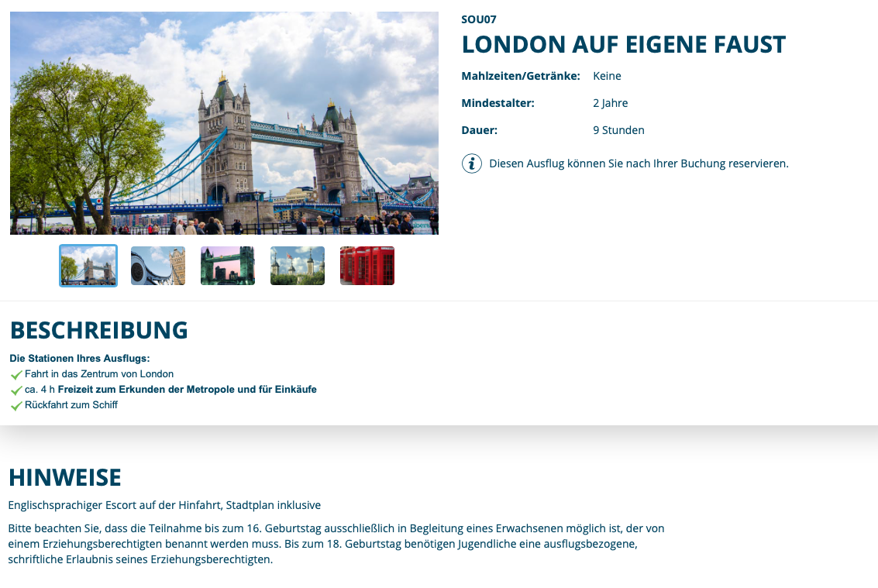This screenshot has height=588, width=878.
Task: Select the bridge cable closeup thumbnail
Action: 158,266
